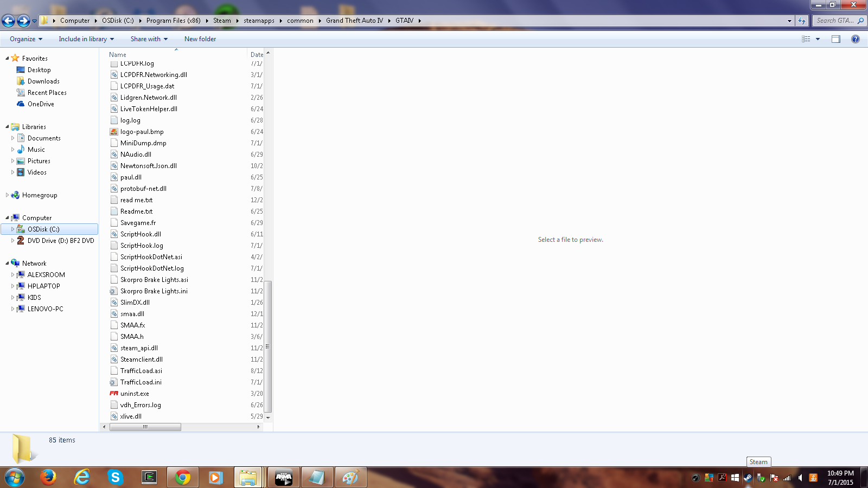Click the network signal tray icon

787,478
